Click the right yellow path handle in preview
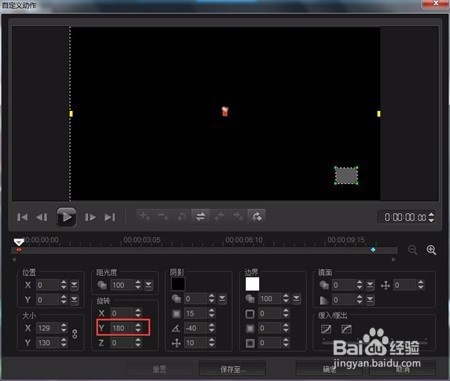 pos(379,114)
